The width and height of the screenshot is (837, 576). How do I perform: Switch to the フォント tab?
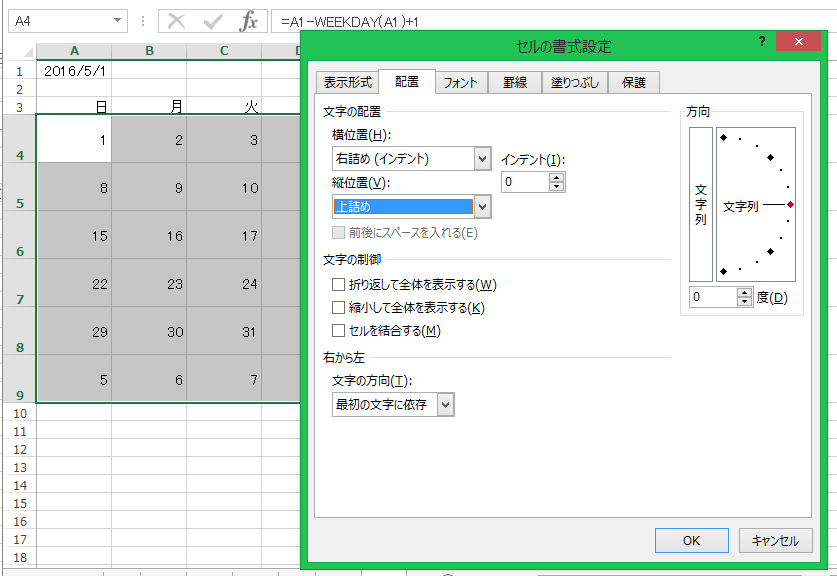(460, 83)
